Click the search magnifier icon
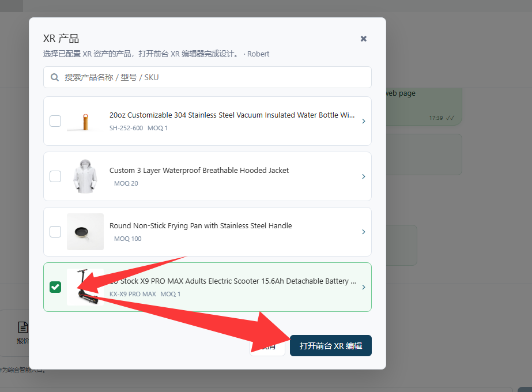Viewport: 532px width, 392px height. coord(55,77)
